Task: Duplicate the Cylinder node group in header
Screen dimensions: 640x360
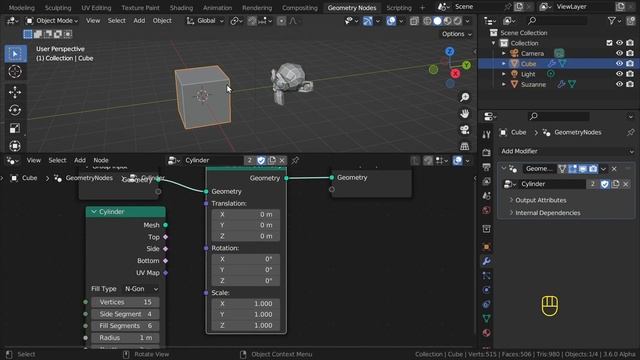Action: (x=272, y=160)
